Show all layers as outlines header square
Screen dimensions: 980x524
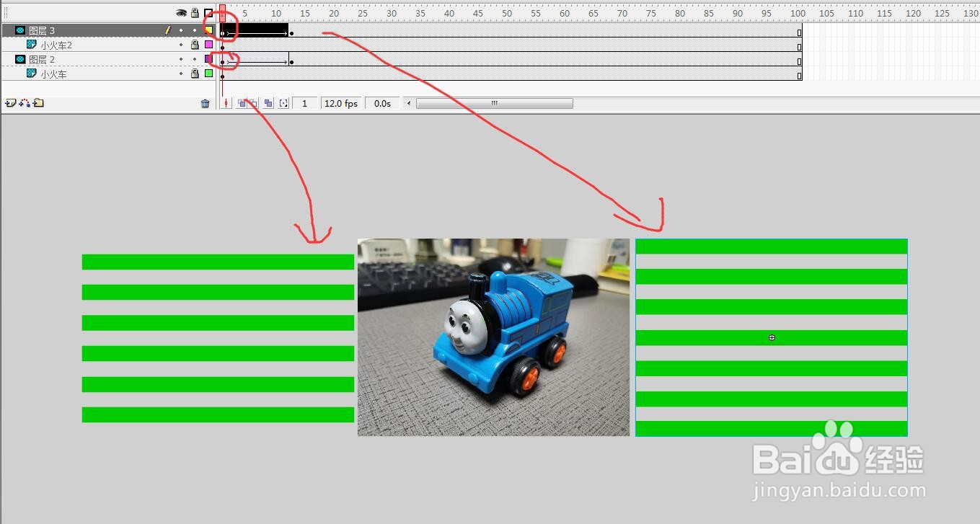coord(208,13)
